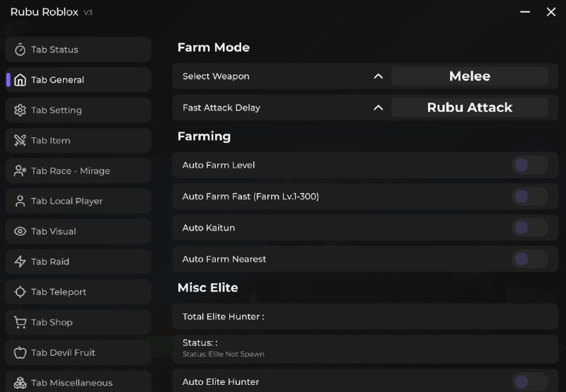
Task: Turn on Auto Farm Nearest switch
Action: tap(529, 259)
